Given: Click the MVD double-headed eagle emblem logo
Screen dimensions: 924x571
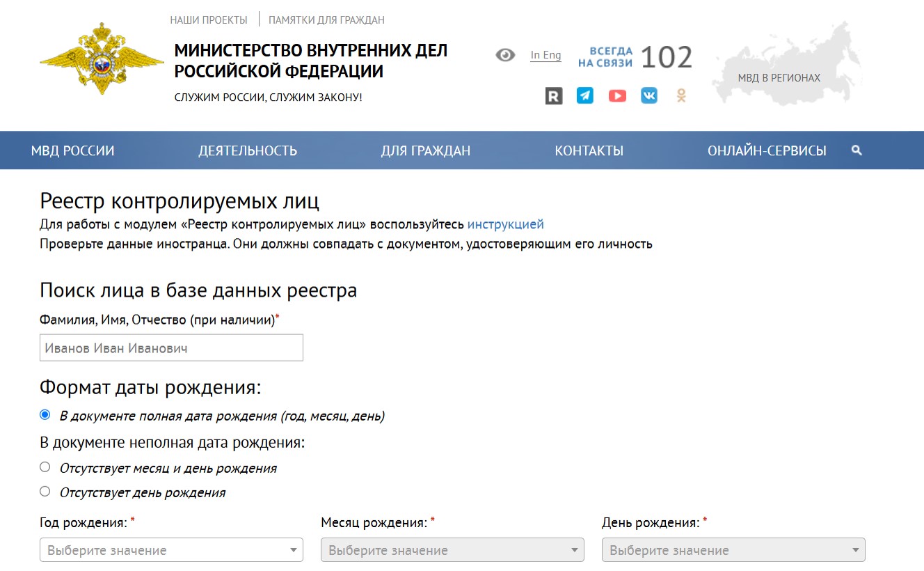Looking at the screenshot, I should [102, 58].
